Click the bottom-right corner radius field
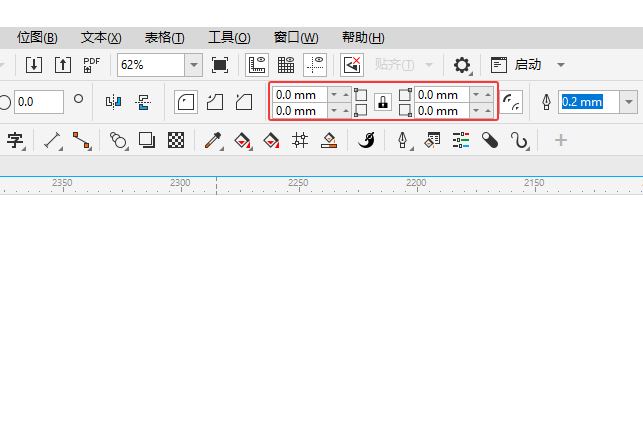The image size is (643, 421). tap(442, 111)
